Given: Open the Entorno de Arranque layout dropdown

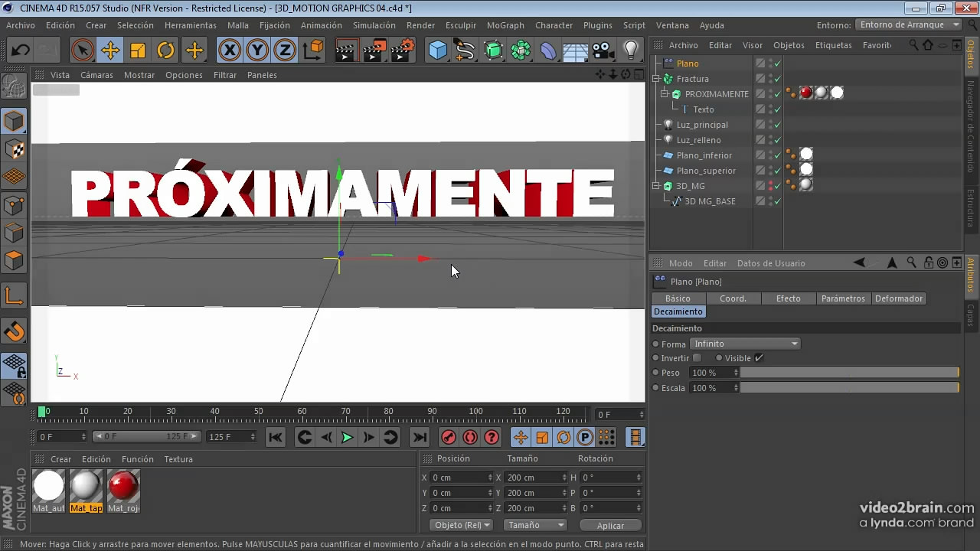Looking at the screenshot, I should 910,24.
